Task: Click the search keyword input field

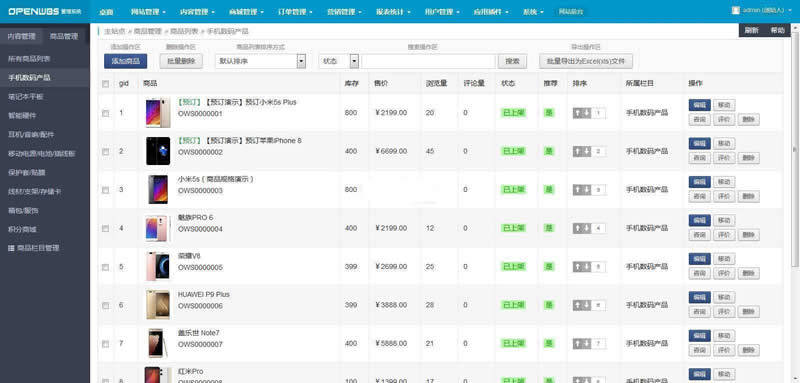Action: pos(428,61)
